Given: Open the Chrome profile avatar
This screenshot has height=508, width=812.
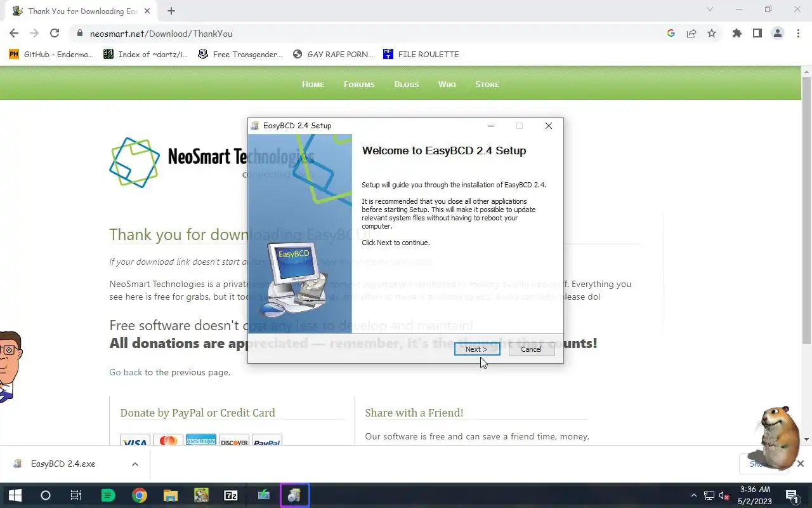Looking at the screenshot, I should tap(778, 34).
